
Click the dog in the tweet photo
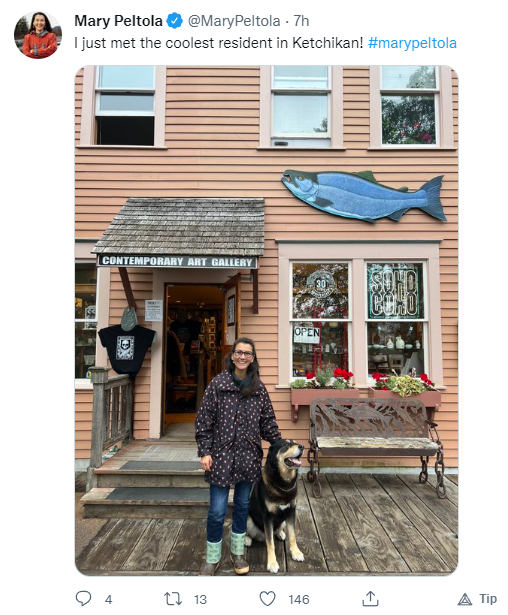point(276,505)
